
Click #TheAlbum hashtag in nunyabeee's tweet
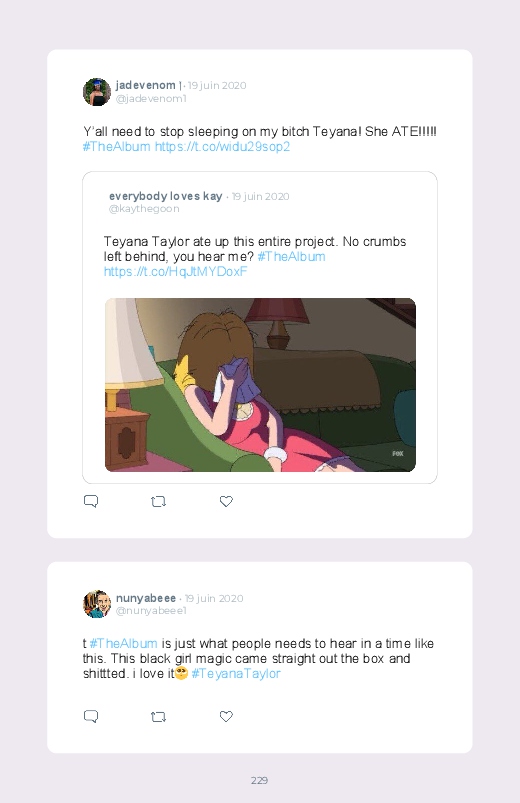[x=123, y=643]
